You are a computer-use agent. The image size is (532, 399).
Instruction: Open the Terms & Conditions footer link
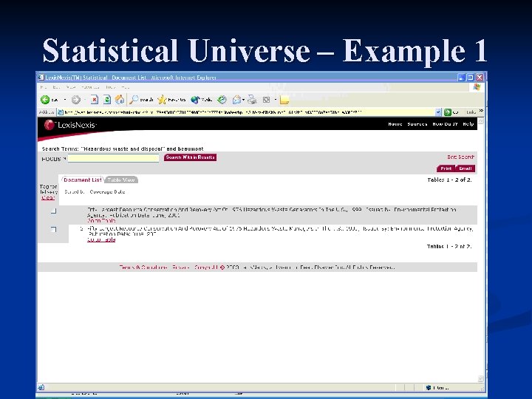coord(143,267)
